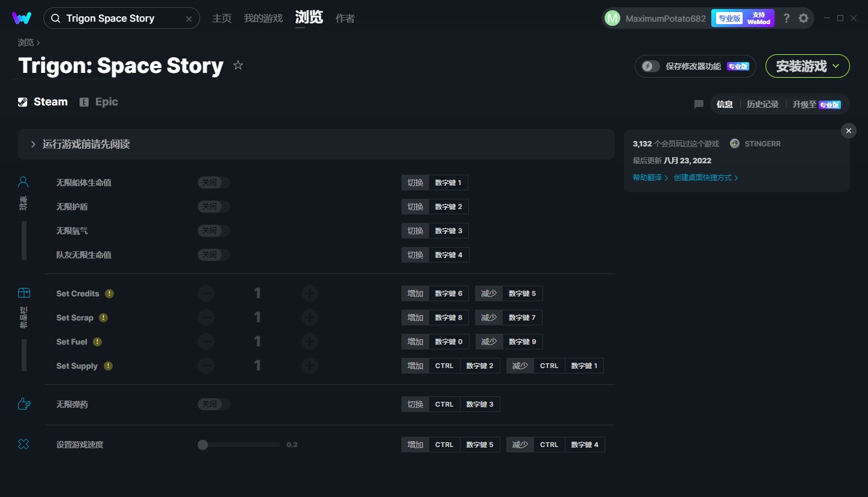Toggle 保存修改器功能 switch
This screenshot has height=497, width=868.
pos(650,66)
